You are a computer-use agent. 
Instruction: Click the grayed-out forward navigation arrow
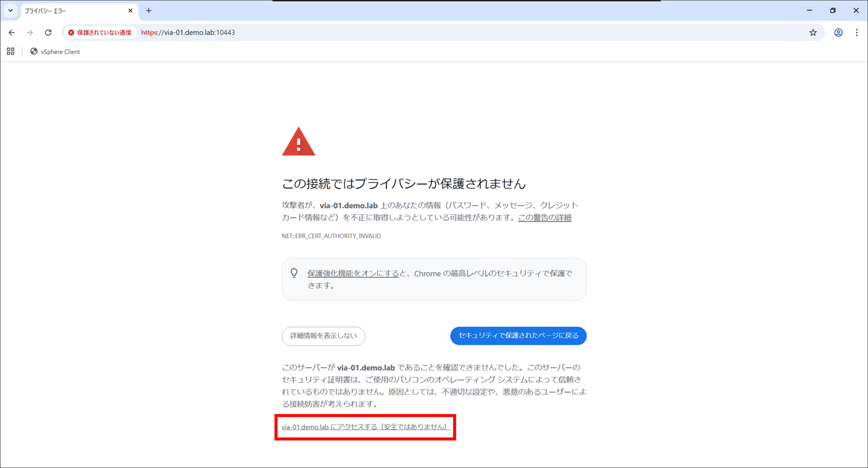click(29, 32)
